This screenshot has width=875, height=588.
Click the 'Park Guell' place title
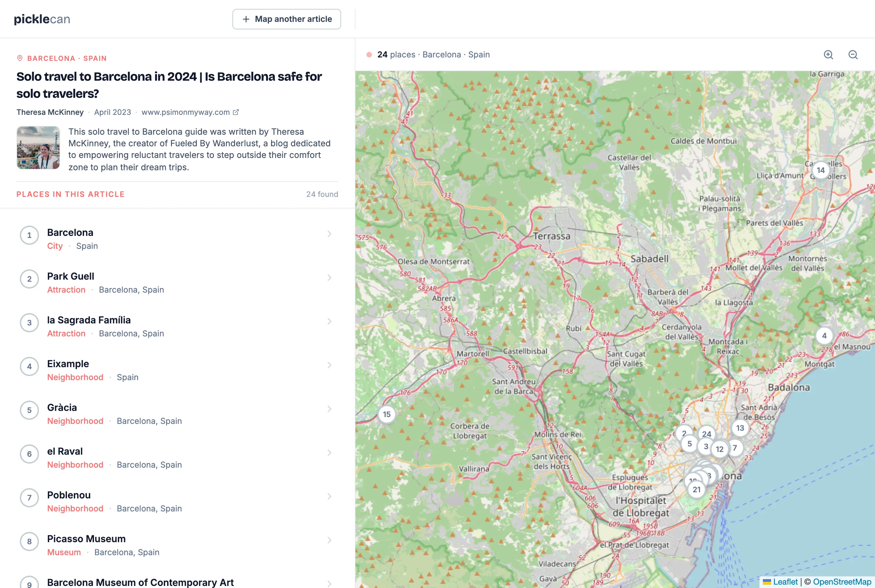pyautogui.click(x=70, y=276)
